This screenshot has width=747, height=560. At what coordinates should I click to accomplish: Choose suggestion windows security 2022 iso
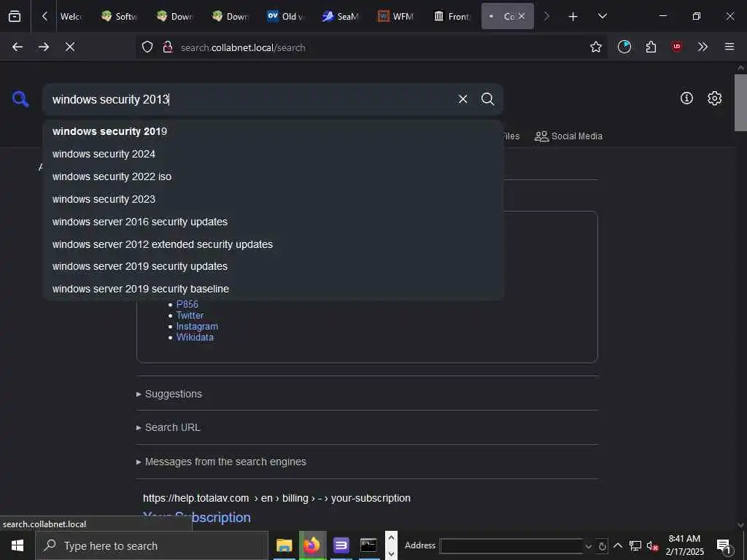pyautogui.click(x=274, y=176)
